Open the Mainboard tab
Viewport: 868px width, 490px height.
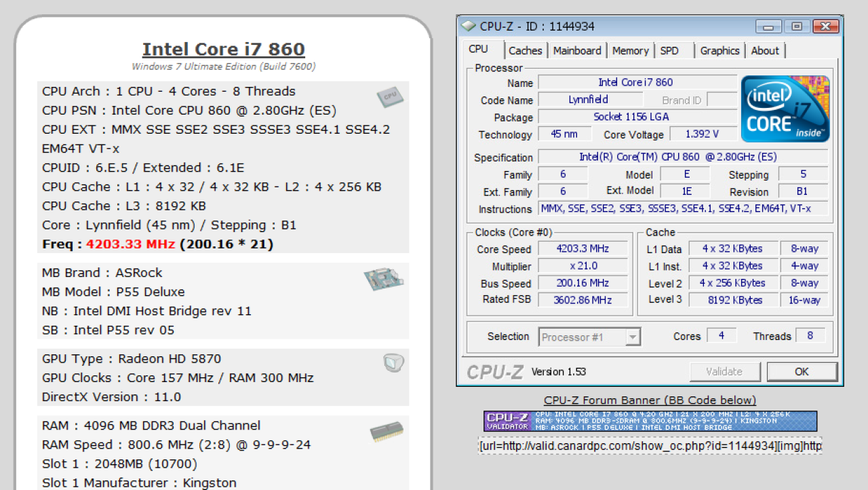(577, 50)
